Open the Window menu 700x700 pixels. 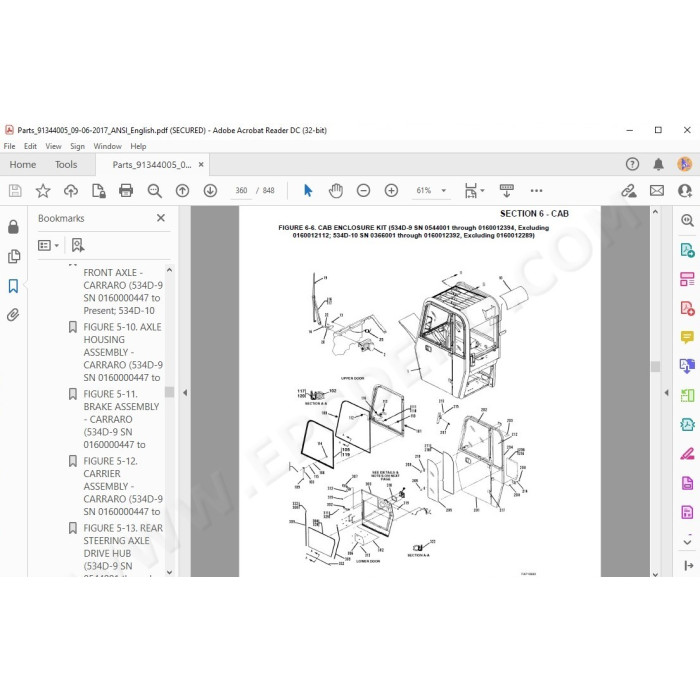pyautogui.click(x=108, y=146)
